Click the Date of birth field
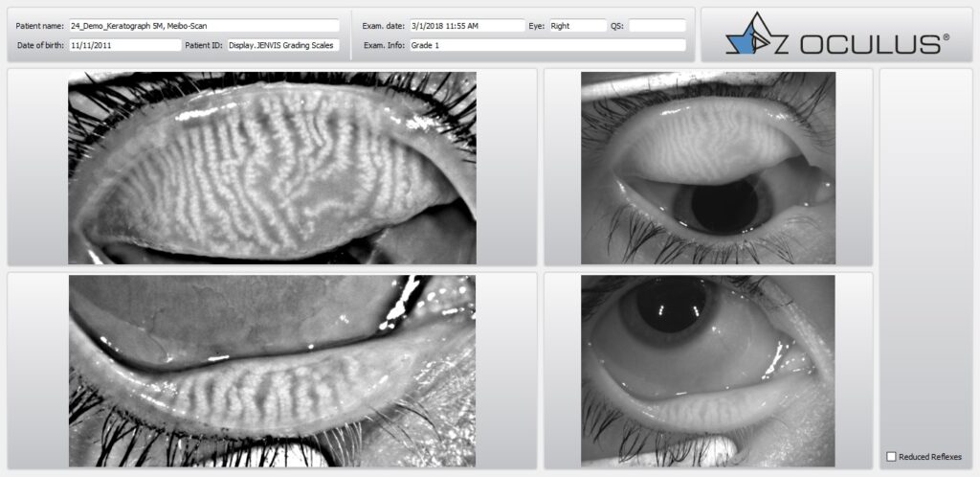 click(x=124, y=45)
